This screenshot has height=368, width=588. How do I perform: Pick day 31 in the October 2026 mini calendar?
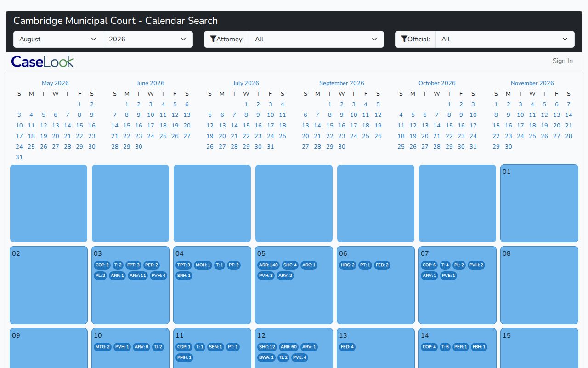tap(473, 147)
